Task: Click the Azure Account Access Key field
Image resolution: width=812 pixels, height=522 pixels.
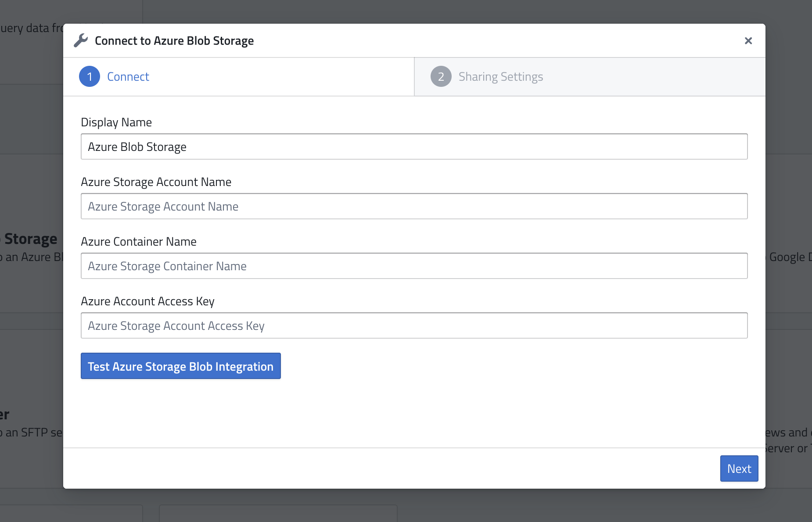Action: (x=414, y=325)
